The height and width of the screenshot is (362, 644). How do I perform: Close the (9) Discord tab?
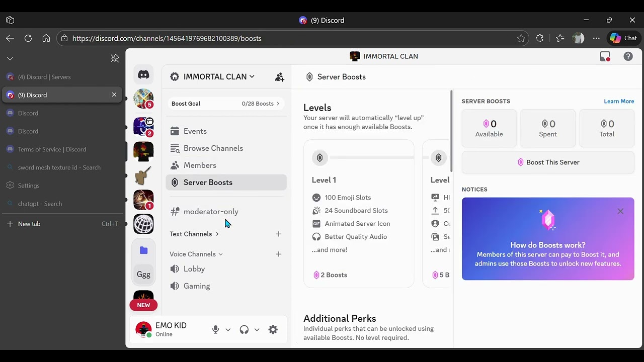pos(114,95)
